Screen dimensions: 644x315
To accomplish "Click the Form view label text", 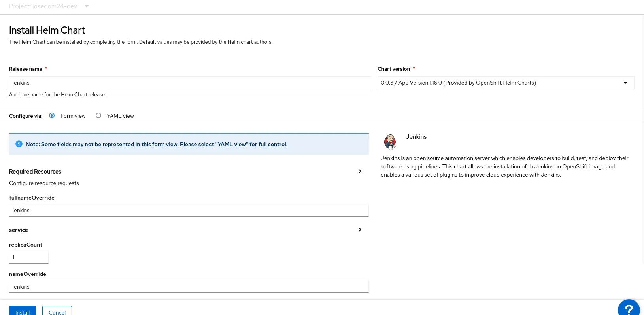I will 73,116.
